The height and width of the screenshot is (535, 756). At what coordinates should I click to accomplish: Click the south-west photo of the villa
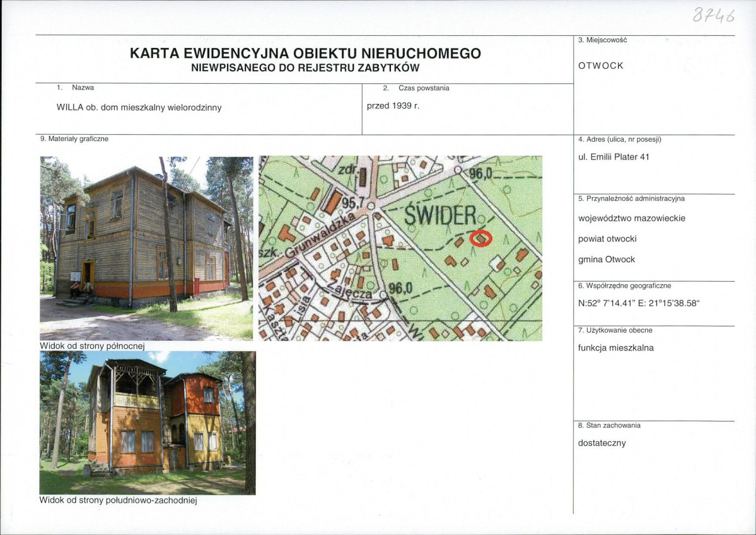click(x=148, y=423)
